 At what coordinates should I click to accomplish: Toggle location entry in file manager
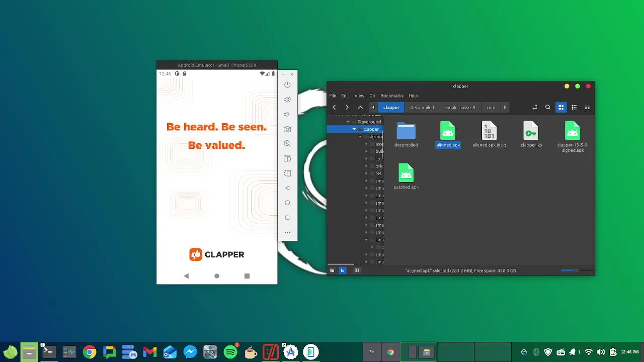pyautogui.click(x=535, y=107)
